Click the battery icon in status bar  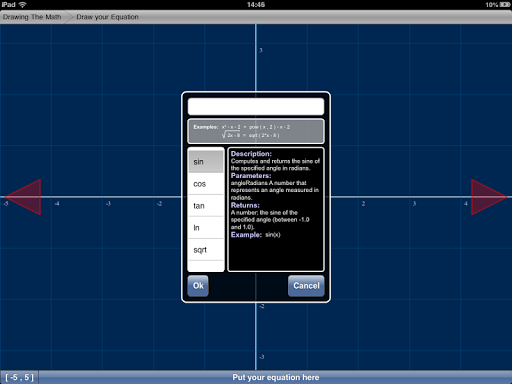tap(504, 5)
